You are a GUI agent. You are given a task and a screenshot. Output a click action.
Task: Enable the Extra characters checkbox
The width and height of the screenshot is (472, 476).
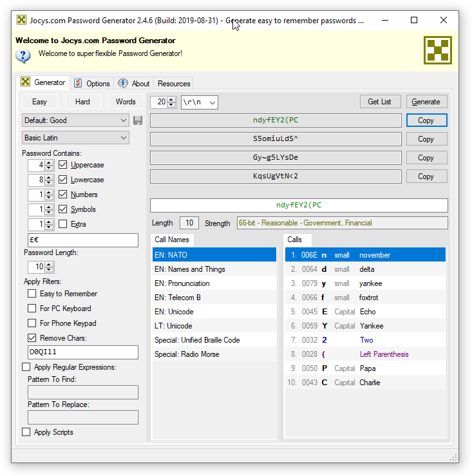point(63,224)
